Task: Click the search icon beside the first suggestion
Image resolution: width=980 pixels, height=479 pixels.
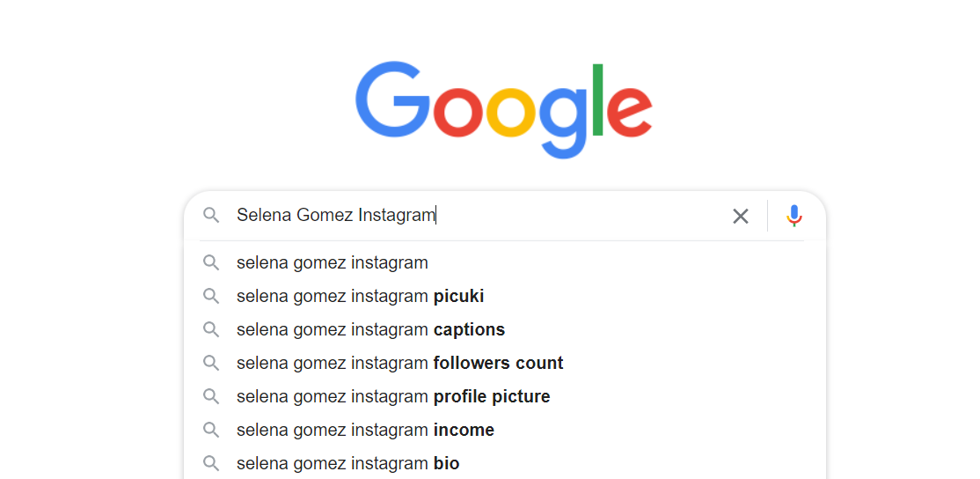Action: click(211, 262)
